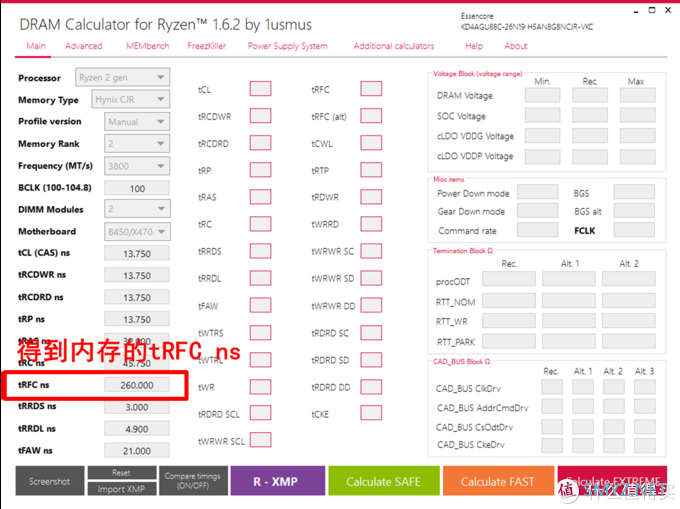Open the Power Supply System tab
680x509 pixels.
click(288, 46)
